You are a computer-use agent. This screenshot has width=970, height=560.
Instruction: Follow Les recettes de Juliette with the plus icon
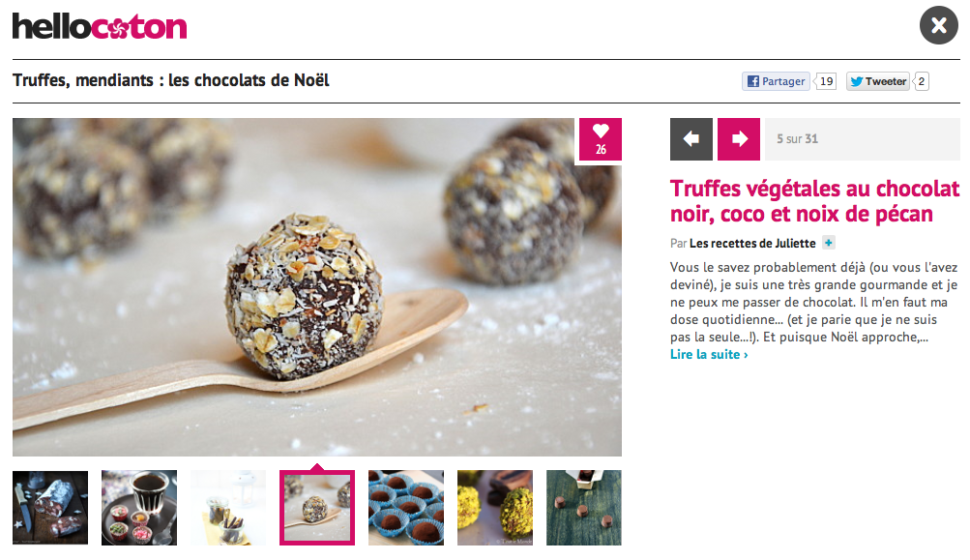pyautogui.click(x=829, y=243)
